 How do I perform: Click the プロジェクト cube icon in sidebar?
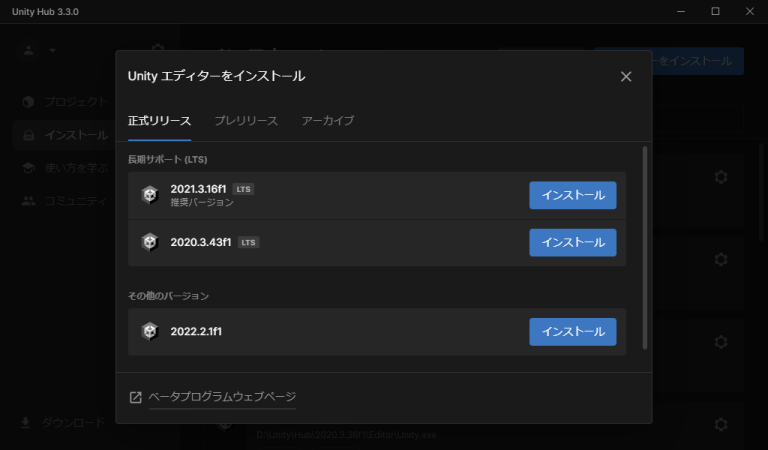pyautogui.click(x=28, y=101)
